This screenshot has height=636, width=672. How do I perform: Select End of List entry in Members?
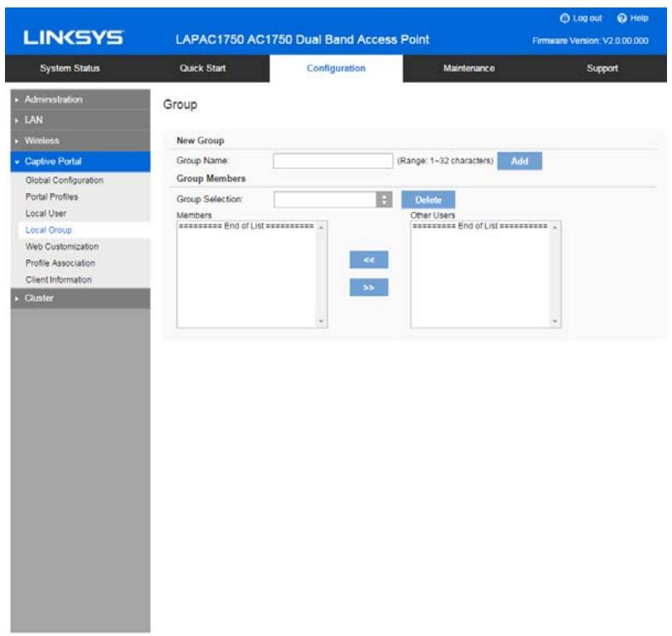(x=247, y=226)
